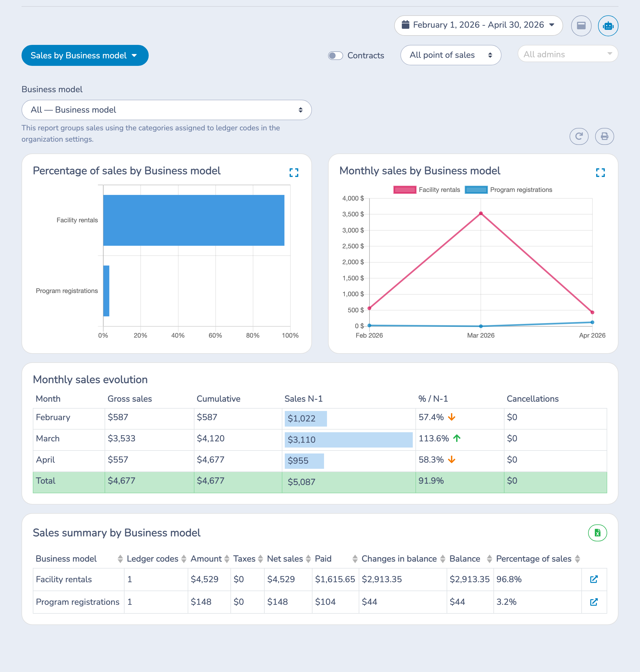Viewport: 640px width, 672px height.
Task: Open All point of sales selector
Action: (x=450, y=55)
